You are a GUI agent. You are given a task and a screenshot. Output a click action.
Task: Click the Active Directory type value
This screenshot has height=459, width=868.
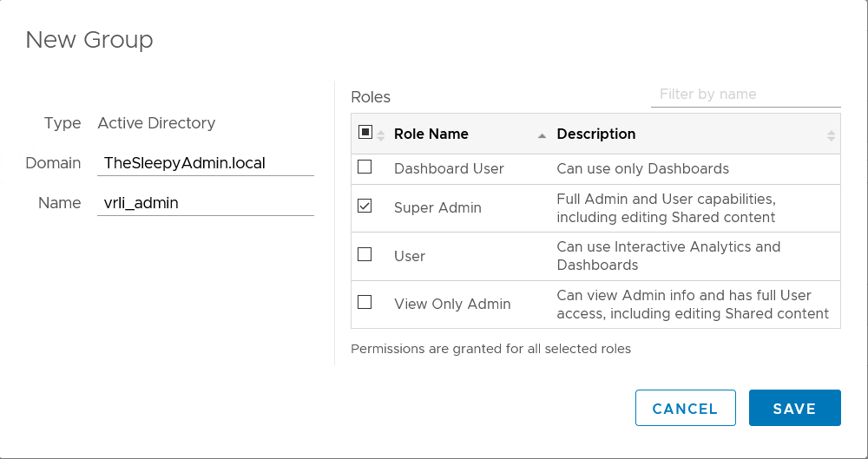click(x=156, y=123)
